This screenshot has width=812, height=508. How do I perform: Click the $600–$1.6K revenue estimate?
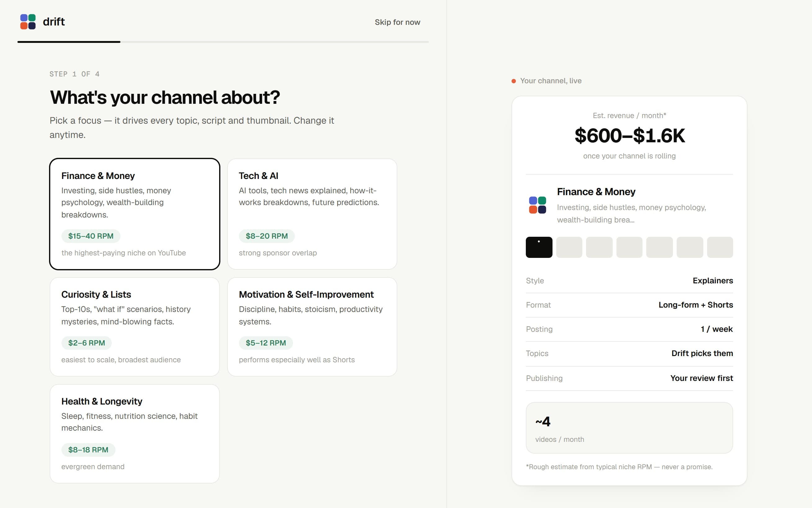pos(629,136)
